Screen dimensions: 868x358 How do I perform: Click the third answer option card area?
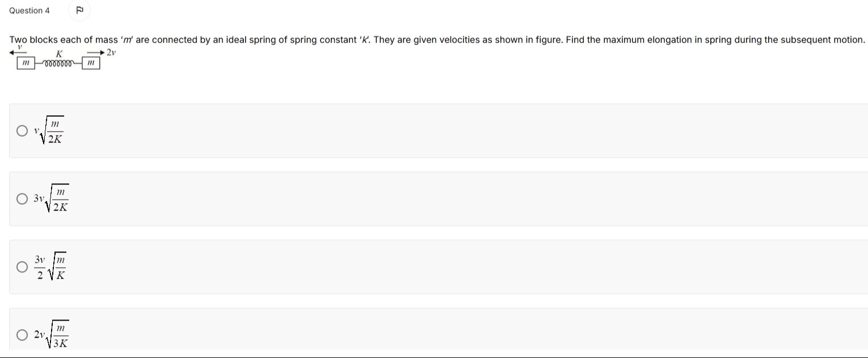438,267
